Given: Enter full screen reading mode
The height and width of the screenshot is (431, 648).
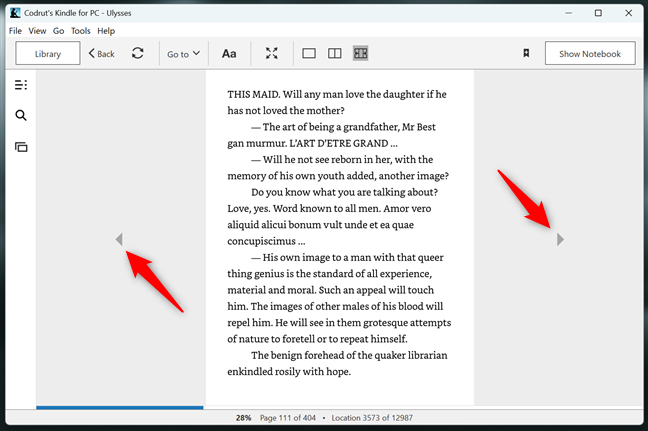Looking at the screenshot, I should (x=272, y=53).
